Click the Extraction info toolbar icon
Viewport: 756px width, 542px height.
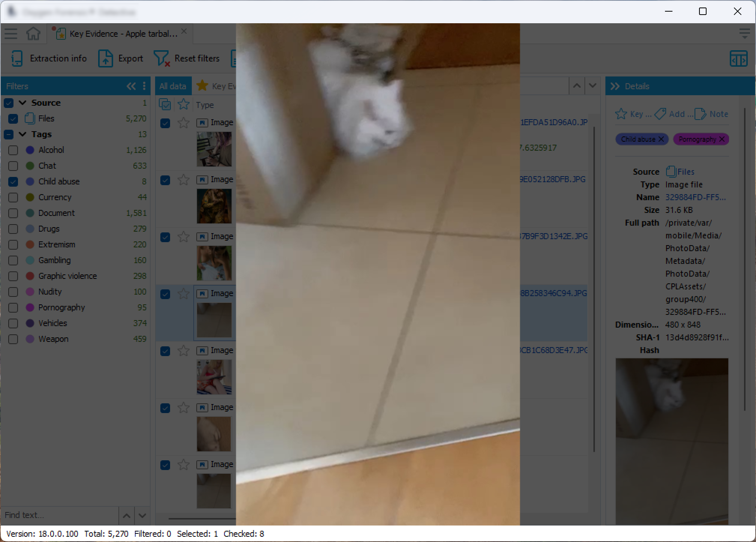pos(17,58)
